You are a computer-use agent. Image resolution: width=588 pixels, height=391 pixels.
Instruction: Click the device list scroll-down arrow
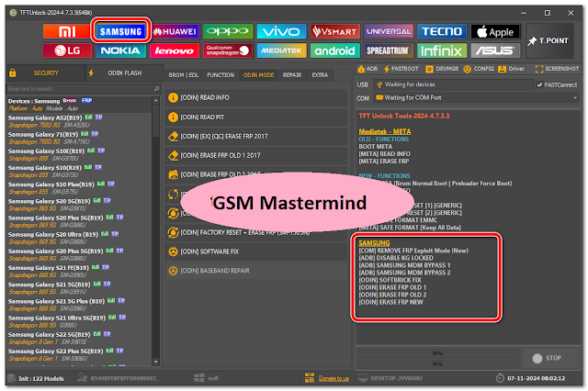coord(156,363)
